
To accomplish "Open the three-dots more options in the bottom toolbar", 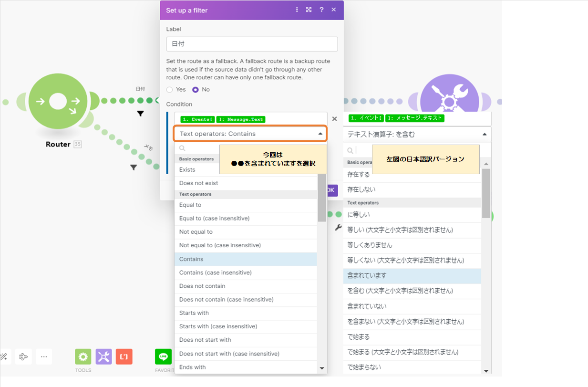I will [44, 356].
